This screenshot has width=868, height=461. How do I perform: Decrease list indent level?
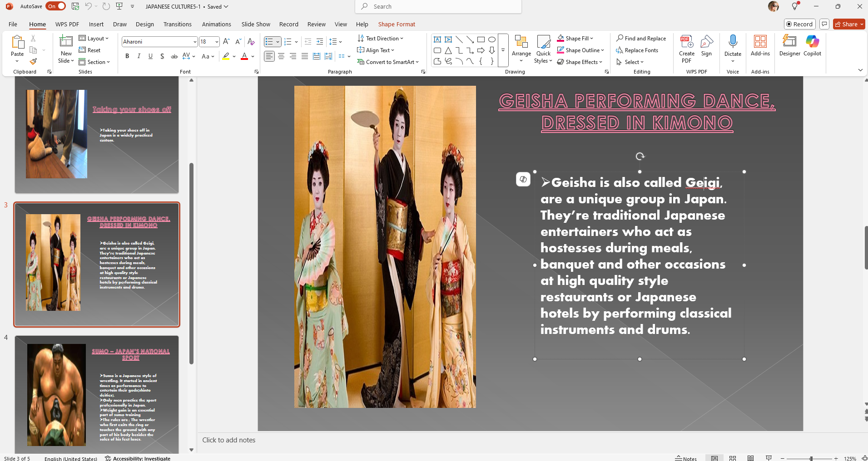(x=308, y=42)
